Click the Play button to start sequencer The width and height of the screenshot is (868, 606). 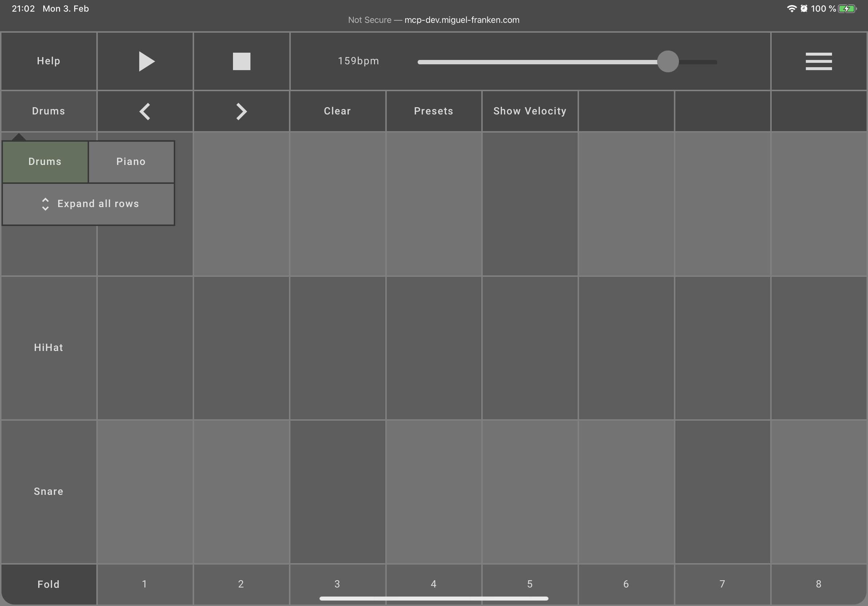pos(144,60)
